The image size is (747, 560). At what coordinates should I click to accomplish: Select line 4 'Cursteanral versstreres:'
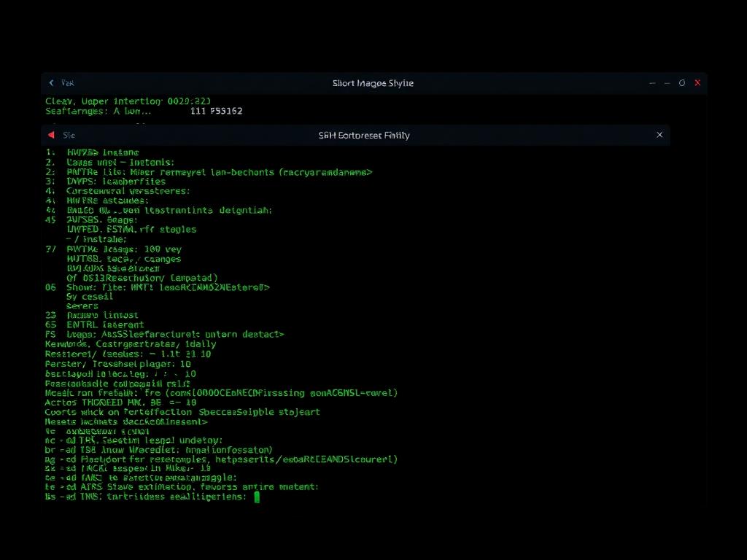[117, 191]
